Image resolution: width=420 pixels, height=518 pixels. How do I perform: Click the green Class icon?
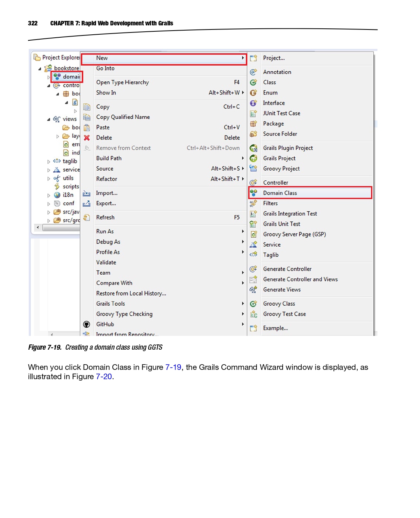[x=253, y=82]
